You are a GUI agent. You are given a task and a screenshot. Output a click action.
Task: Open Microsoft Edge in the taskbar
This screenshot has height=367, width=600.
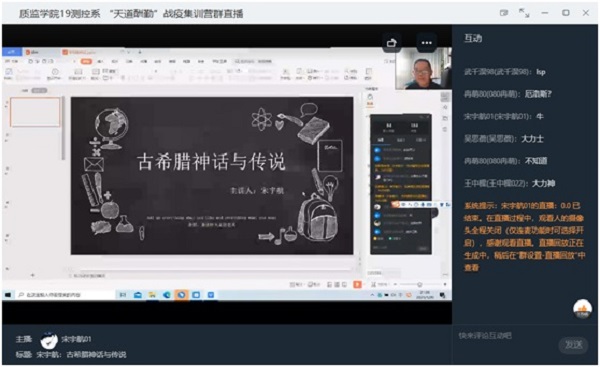point(166,295)
